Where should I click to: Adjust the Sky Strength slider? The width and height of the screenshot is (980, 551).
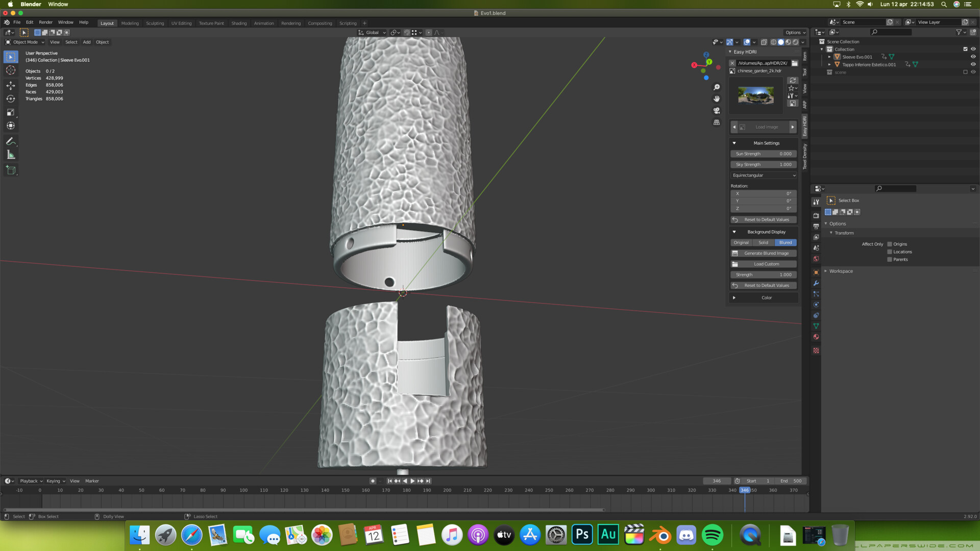click(x=764, y=164)
